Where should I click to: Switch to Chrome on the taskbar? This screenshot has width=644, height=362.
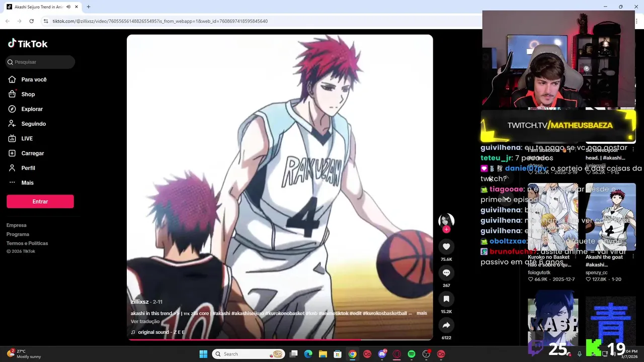coord(353,354)
